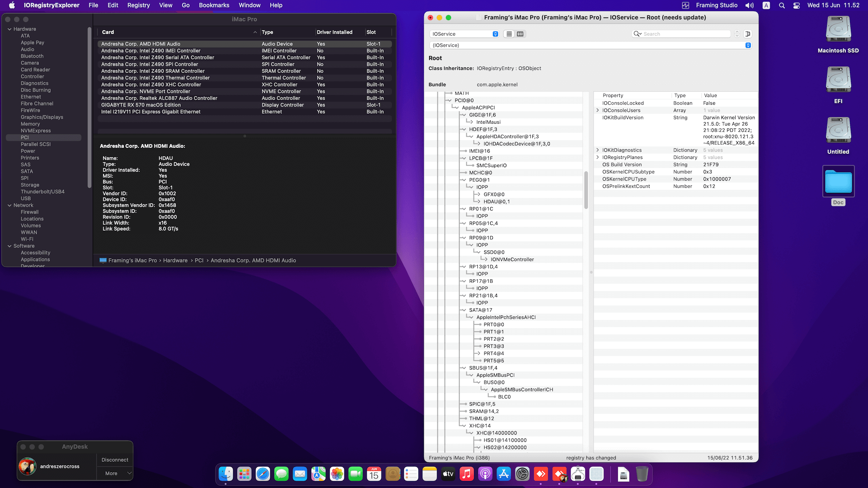Open App Store from the Dock
Image resolution: width=868 pixels, height=488 pixels.
click(x=504, y=474)
